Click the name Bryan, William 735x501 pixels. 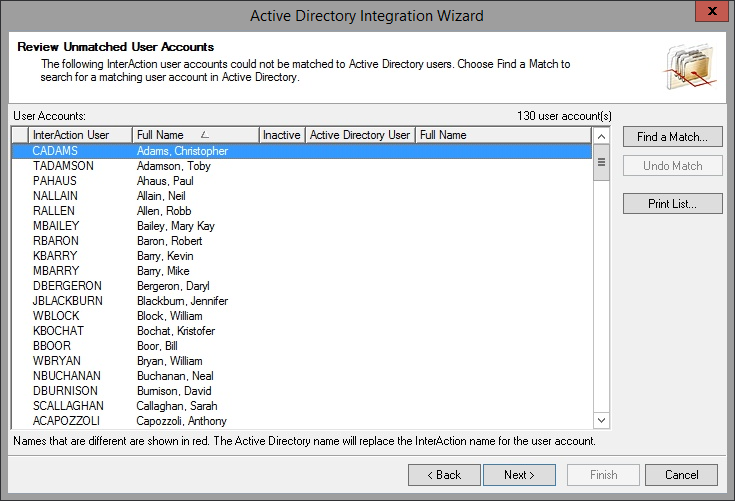click(170, 361)
